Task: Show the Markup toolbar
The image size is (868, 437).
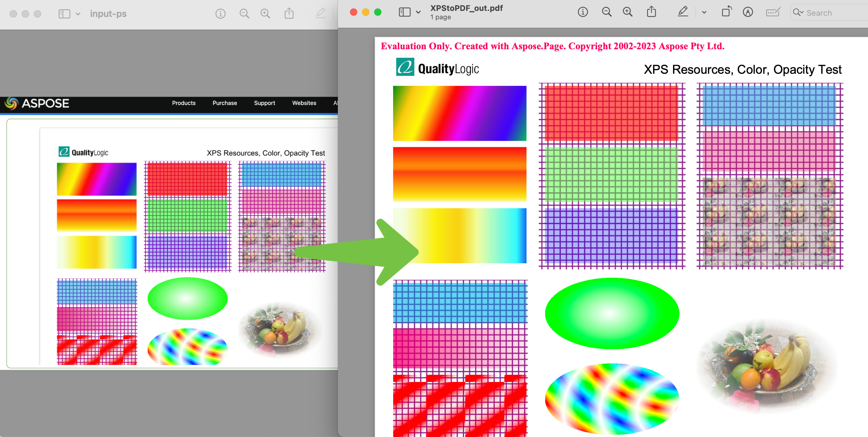Action: [748, 12]
